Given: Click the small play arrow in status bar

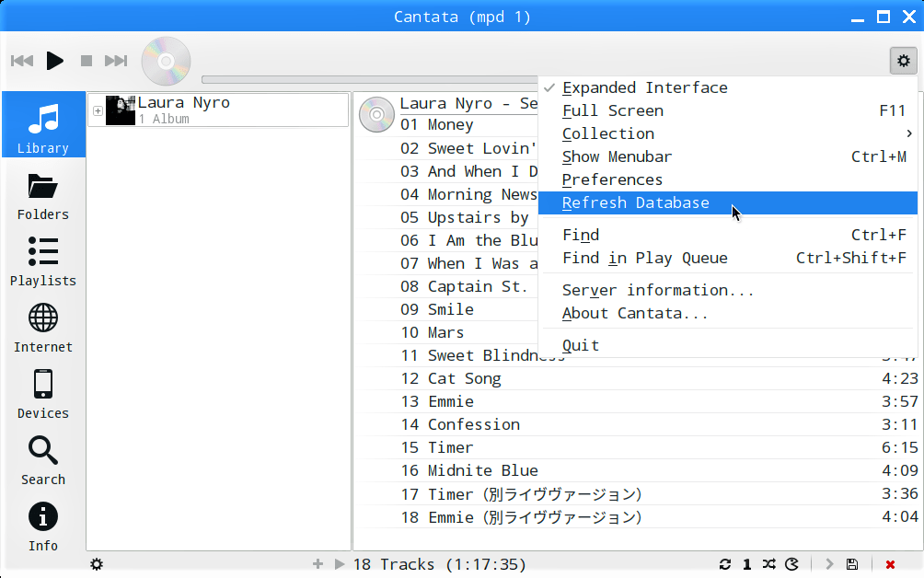Looking at the screenshot, I should click(x=340, y=564).
